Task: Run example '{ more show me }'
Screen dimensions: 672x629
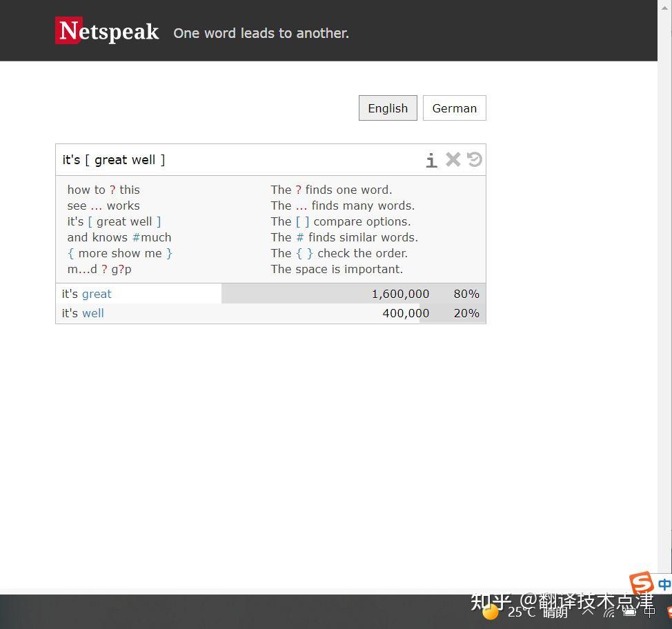Action: [x=119, y=253]
